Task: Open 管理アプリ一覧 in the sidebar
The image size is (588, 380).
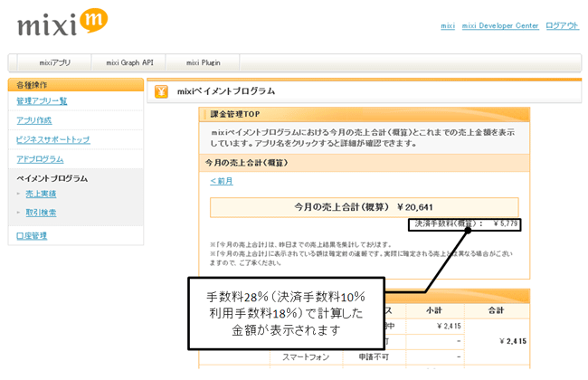Action: tap(42, 101)
